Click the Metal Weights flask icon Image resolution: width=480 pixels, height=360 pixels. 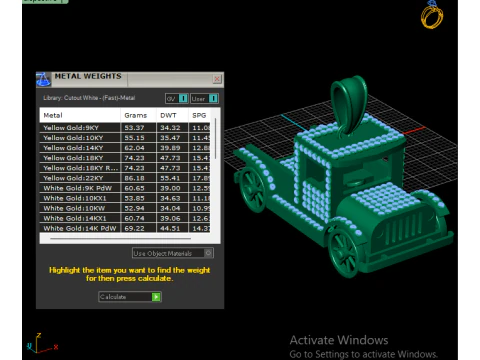[43, 79]
